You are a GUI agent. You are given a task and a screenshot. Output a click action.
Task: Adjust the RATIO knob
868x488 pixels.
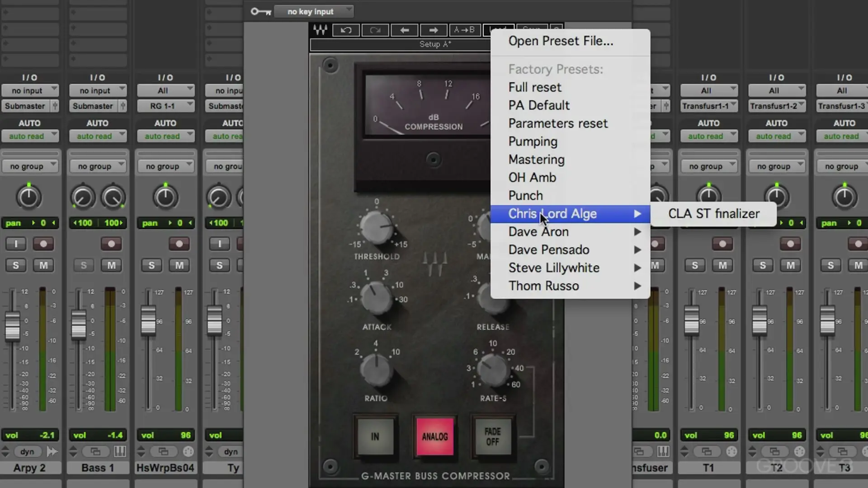point(376,370)
